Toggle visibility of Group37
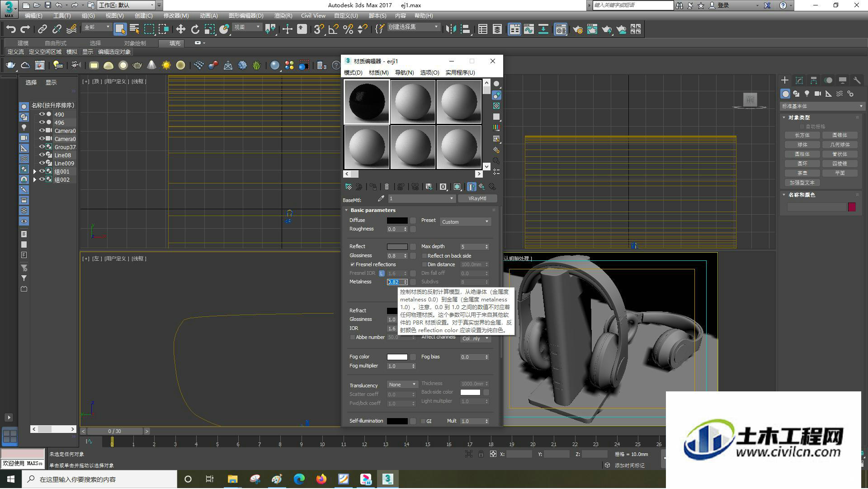The height and width of the screenshot is (489, 868). click(42, 147)
